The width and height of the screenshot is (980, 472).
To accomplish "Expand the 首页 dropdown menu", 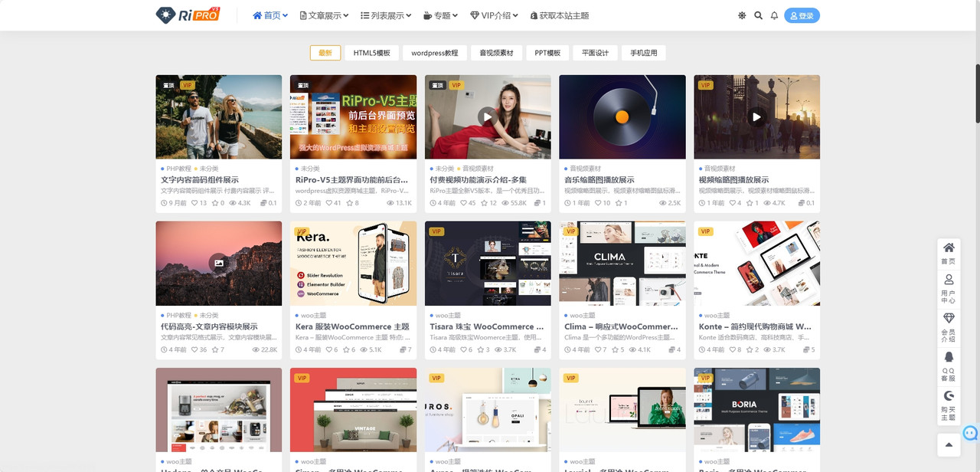I will [x=270, y=15].
